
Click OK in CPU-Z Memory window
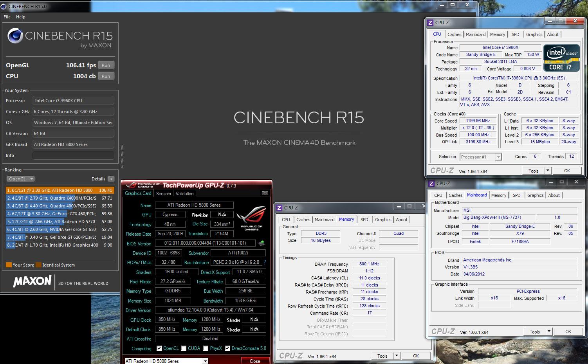click(416, 356)
